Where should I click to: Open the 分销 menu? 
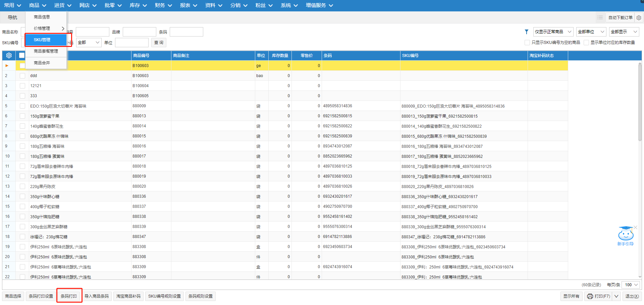(x=239, y=5)
